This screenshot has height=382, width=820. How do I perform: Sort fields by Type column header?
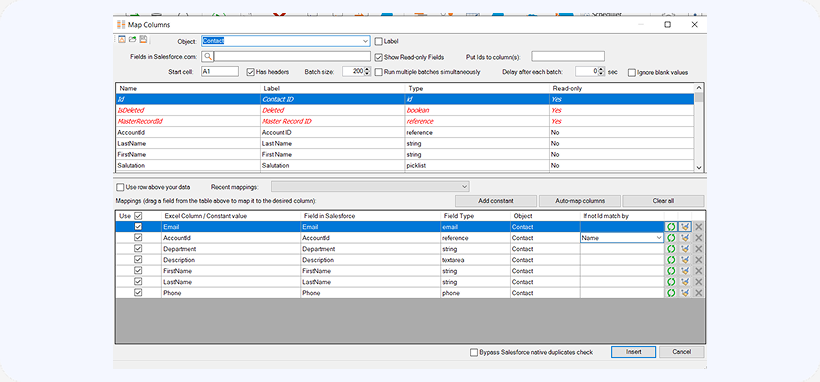point(476,88)
